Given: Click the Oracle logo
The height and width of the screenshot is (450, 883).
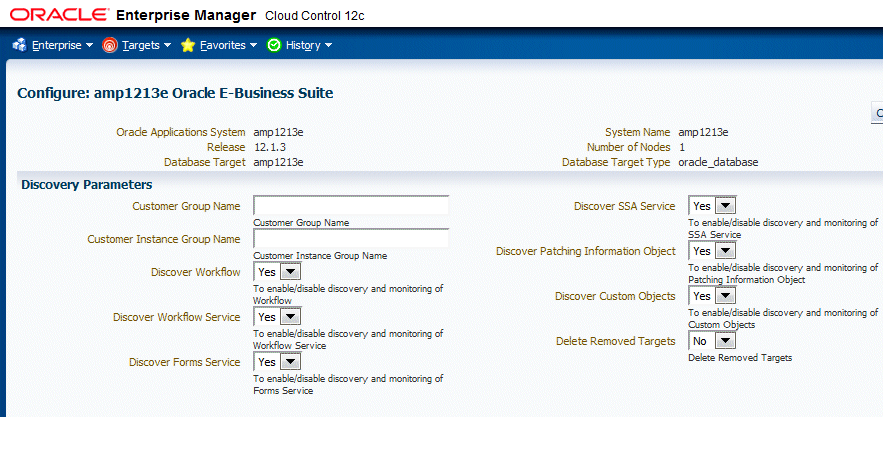Looking at the screenshot, I should point(59,15).
